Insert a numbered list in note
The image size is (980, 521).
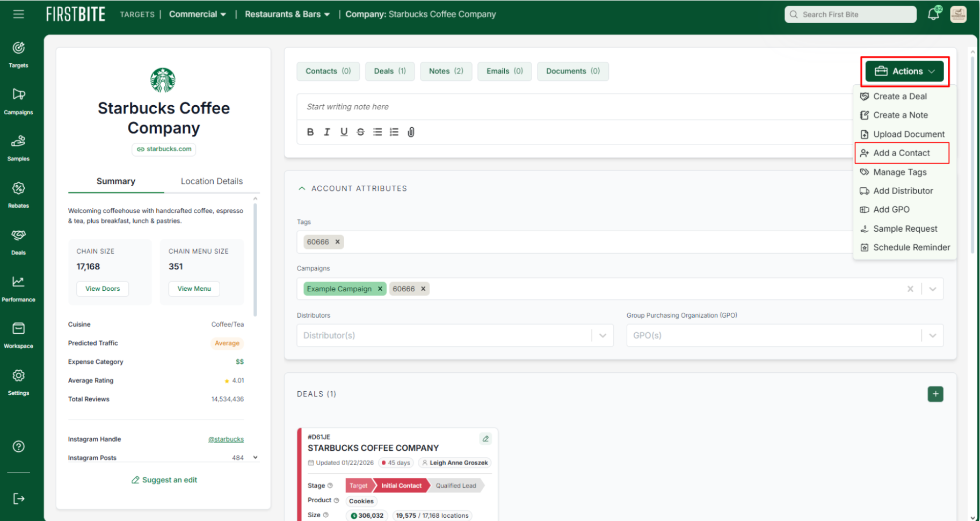(394, 132)
